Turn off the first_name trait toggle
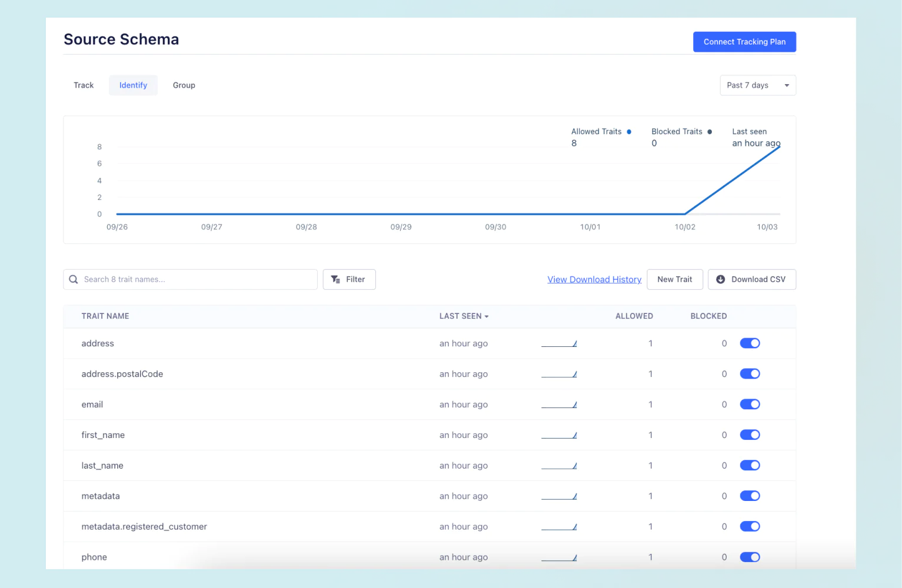The width and height of the screenshot is (902, 588). [x=750, y=435]
